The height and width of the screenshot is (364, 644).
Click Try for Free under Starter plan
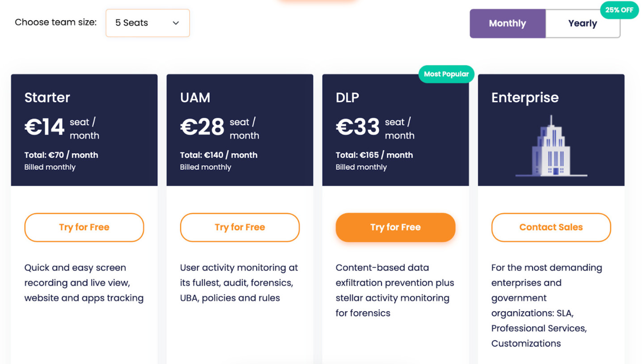tap(84, 227)
